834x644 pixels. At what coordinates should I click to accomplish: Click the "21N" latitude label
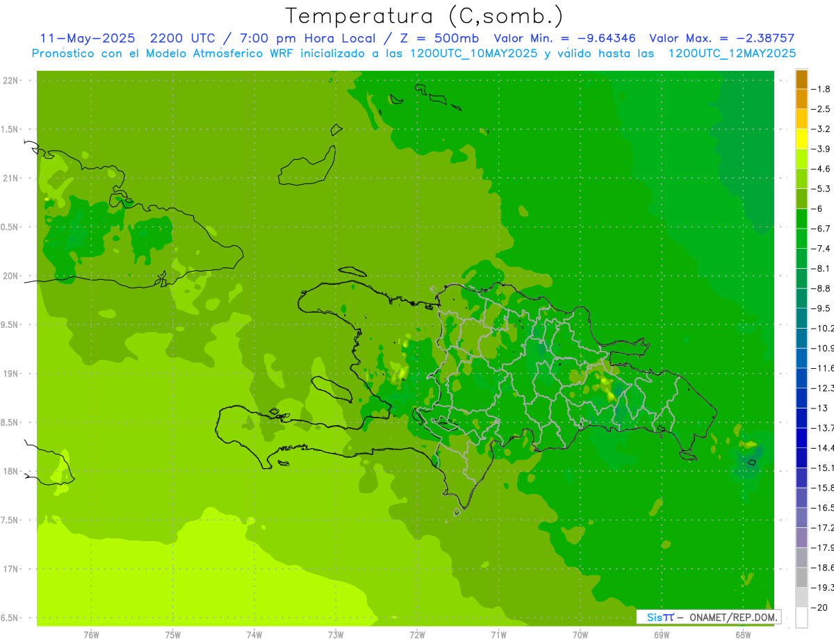10,178
